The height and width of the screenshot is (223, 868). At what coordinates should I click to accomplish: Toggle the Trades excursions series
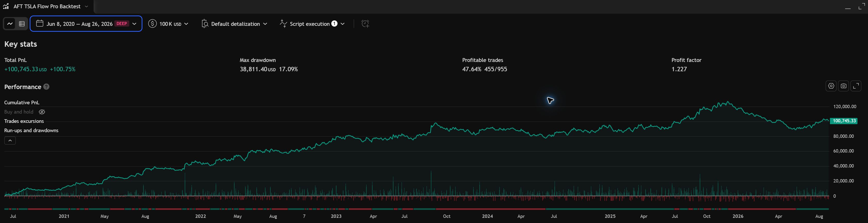[x=24, y=121]
